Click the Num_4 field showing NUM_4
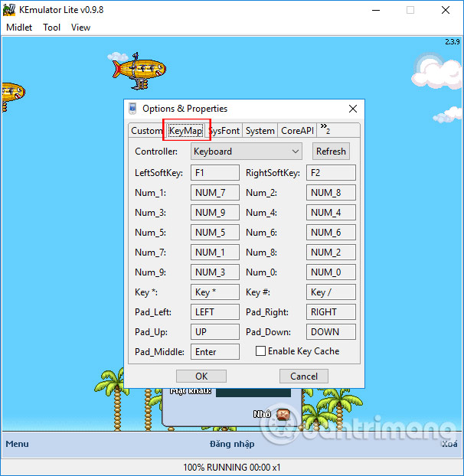Screen dimensions: 464x476 click(x=331, y=213)
